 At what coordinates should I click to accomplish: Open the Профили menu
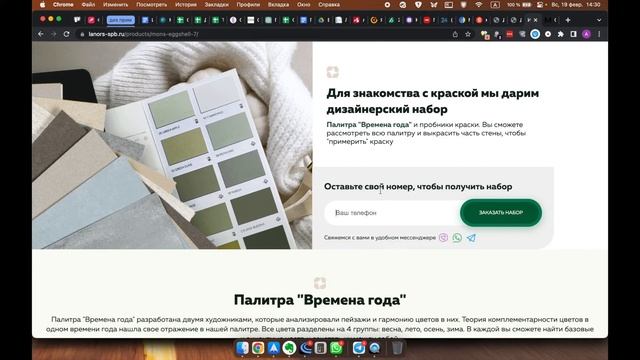(x=248, y=5)
